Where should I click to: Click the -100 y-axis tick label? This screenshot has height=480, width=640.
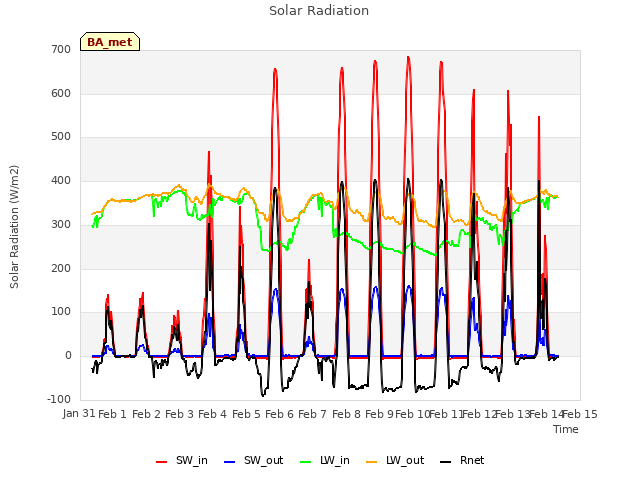click(x=59, y=399)
